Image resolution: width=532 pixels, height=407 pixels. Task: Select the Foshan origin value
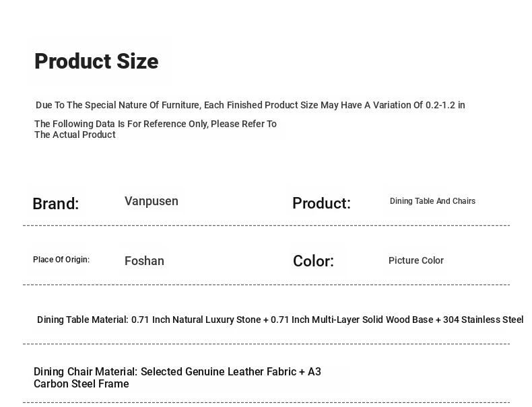[144, 261]
